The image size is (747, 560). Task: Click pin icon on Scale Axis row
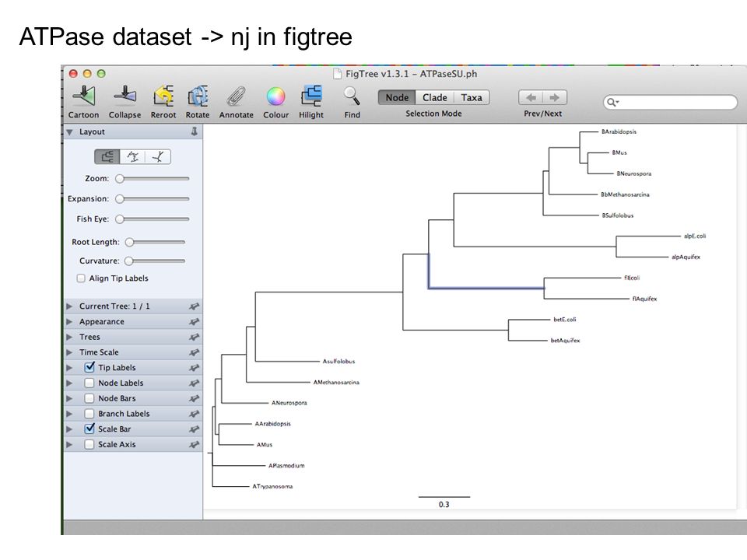(194, 444)
